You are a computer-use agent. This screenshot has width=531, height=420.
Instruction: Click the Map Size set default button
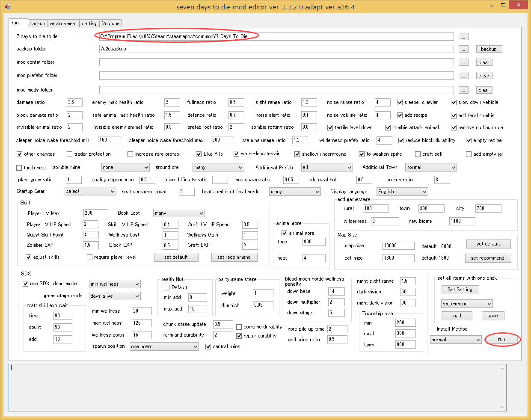pos(488,244)
